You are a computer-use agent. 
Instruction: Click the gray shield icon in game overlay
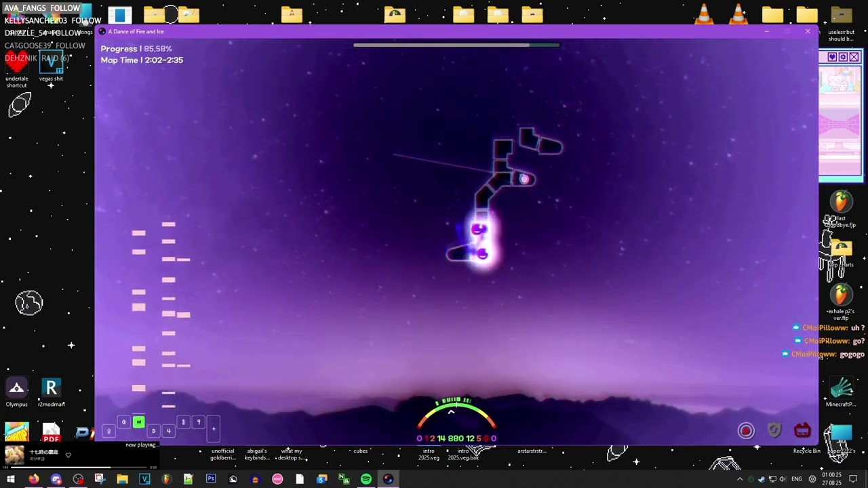(774, 430)
